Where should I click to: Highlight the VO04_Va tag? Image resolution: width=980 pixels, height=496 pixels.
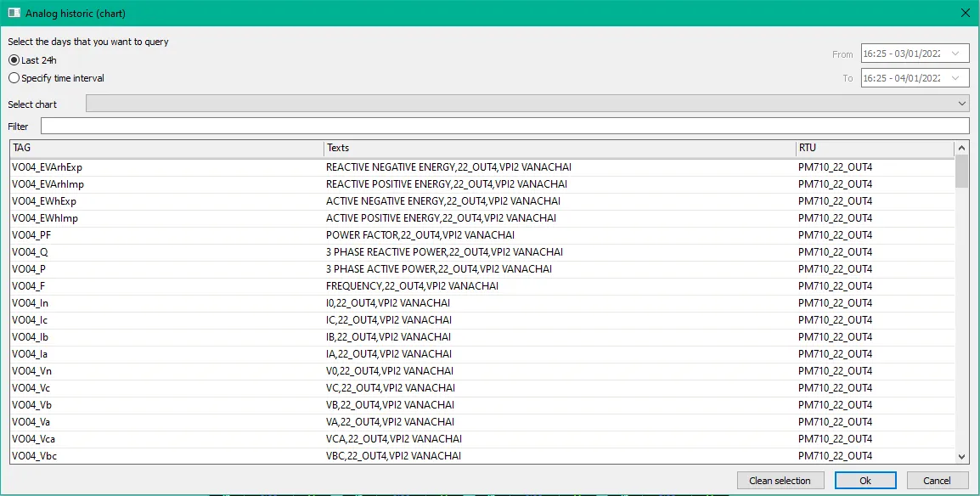(x=482, y=421)
